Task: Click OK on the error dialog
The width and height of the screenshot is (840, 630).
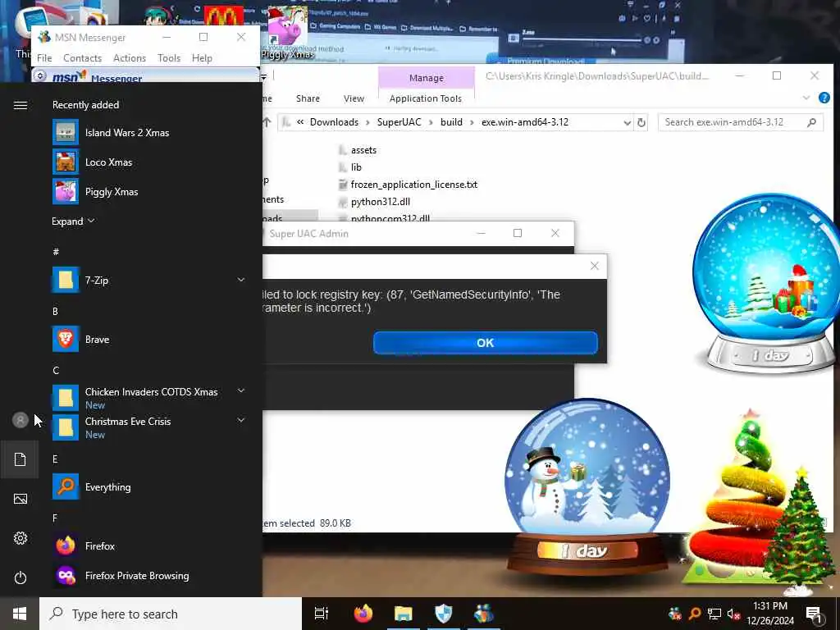Action: point(486,343)
